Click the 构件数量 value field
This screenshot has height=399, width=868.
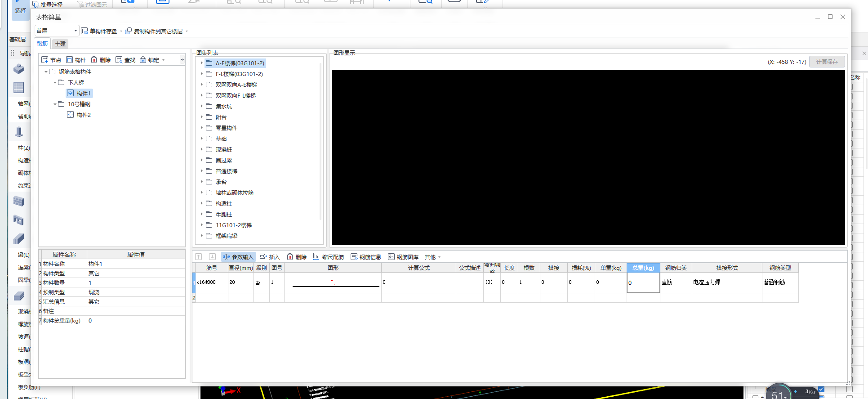tap(136, 283)
